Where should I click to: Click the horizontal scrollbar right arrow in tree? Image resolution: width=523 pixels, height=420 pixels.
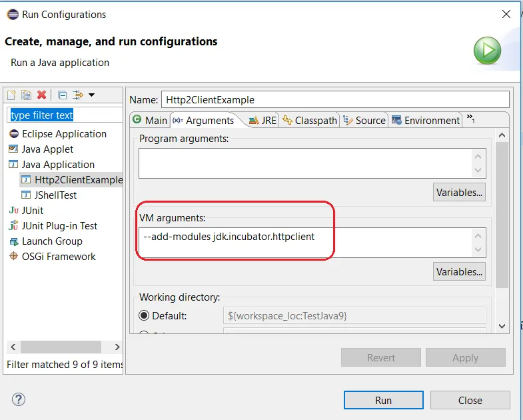117,347
